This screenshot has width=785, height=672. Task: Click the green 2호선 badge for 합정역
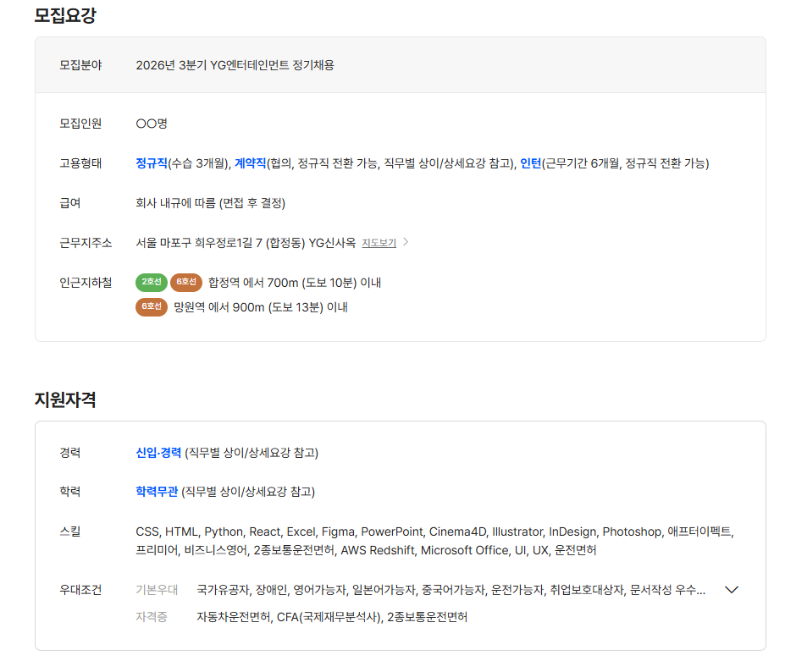click(x=152, y=282)
